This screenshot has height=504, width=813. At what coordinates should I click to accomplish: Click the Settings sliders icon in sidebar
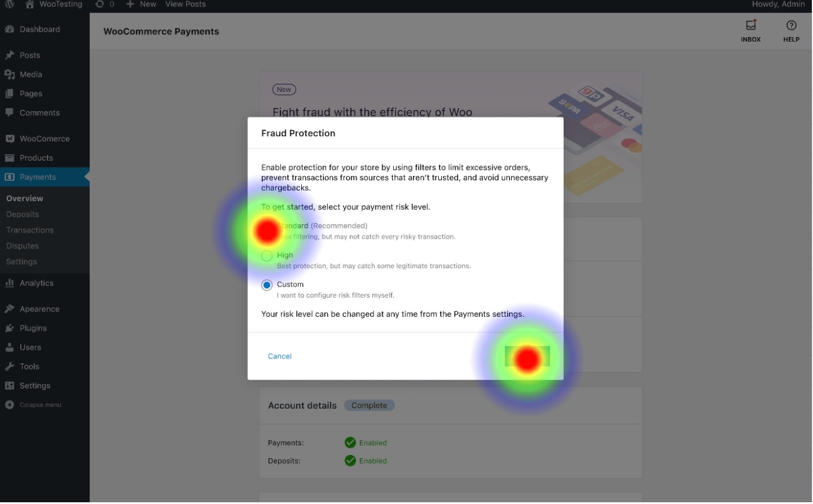click(9, 386)
